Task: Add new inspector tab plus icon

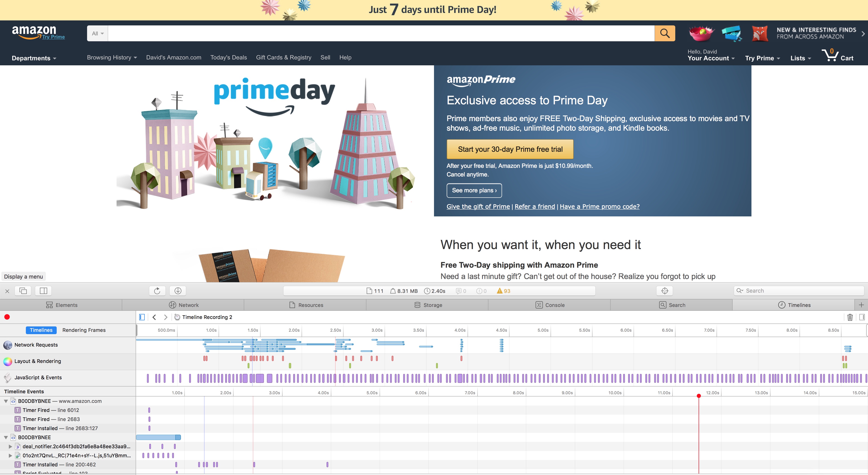Action: pos(861,305)
